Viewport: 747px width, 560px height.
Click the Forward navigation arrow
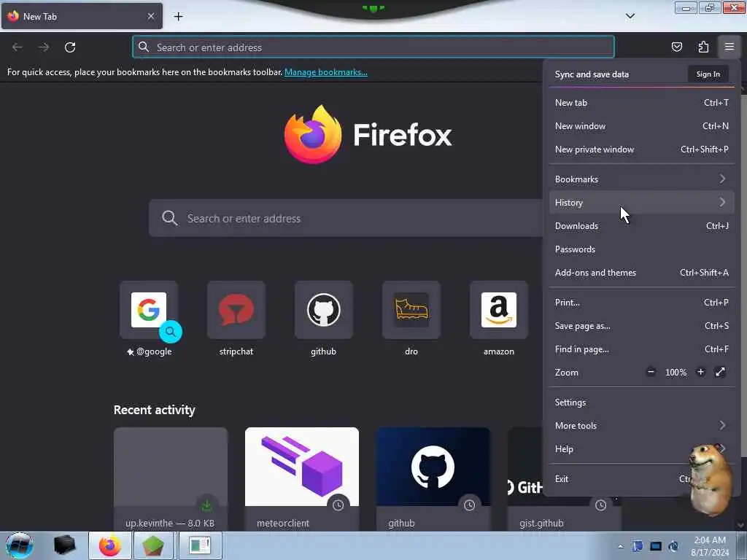[x=44, y=47]
